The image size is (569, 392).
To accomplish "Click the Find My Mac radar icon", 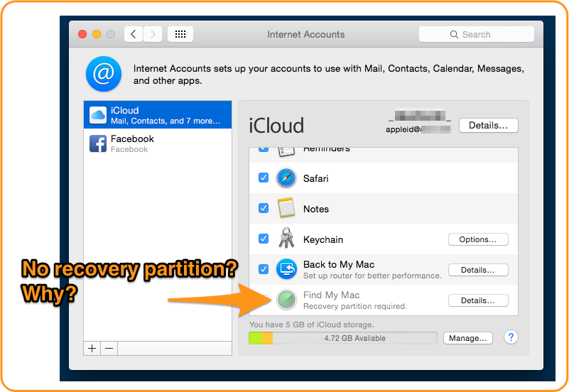I will click(286, 300).
